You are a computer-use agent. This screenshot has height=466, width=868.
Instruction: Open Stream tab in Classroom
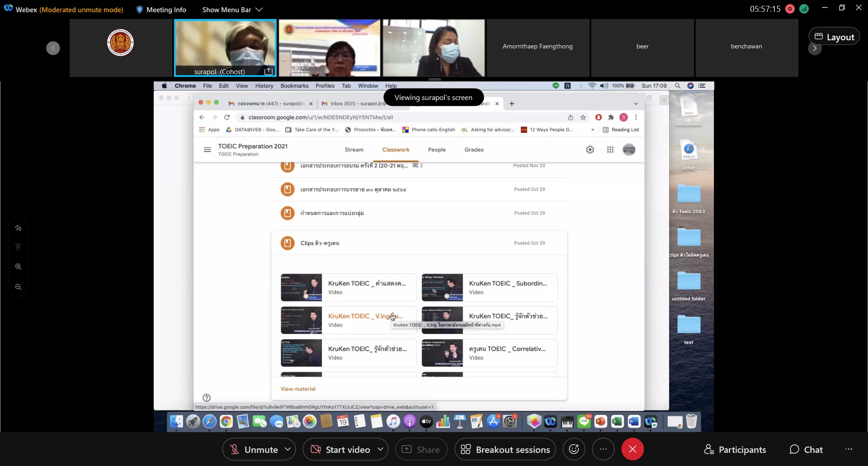[x=354, y=150]
